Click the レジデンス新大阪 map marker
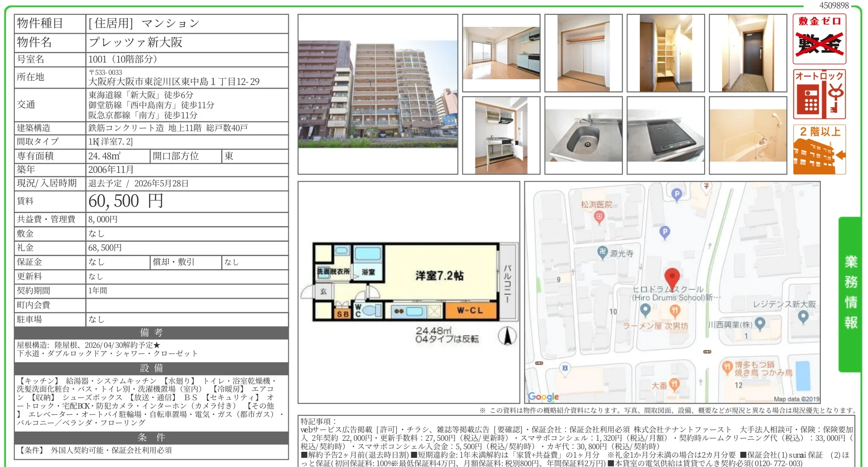The image size is (868, 467). (803, 316)
